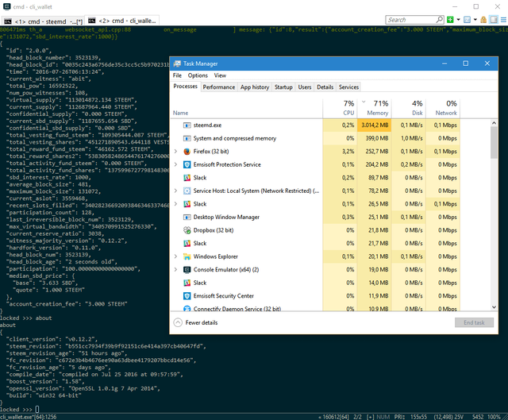Open the ConEmu hamburger settings menu
The width and height of the screenshot is (508, 420).
[503, 20]
